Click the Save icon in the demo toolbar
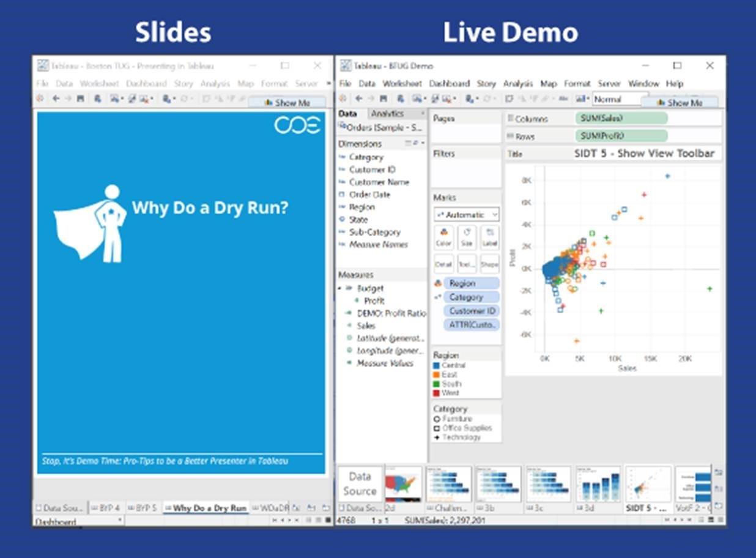The image size is (756, 558). point(383,98)
